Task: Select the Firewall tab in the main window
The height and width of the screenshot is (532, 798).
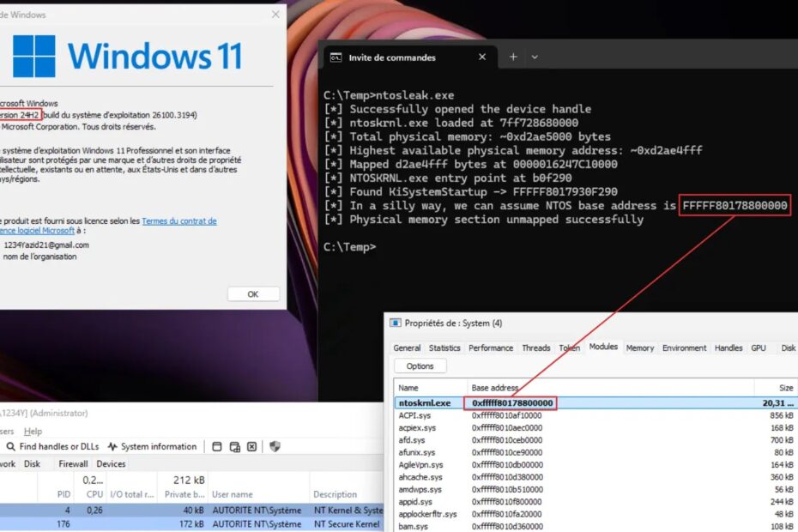Action: tap(73, 463)
